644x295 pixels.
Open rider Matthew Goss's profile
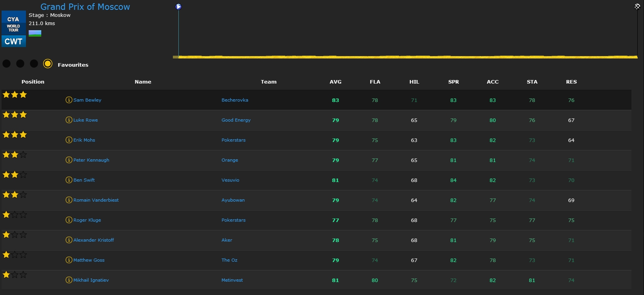click(x=89, y=260)
